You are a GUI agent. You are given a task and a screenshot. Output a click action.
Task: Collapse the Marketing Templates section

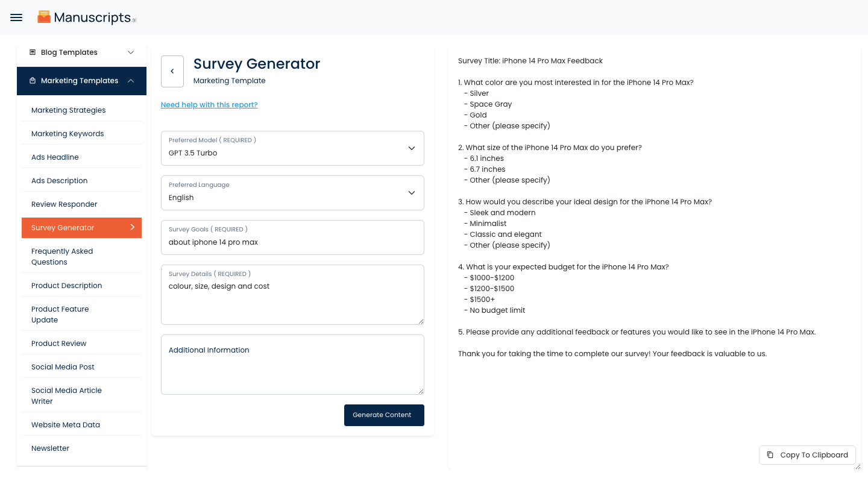(131, 81)
